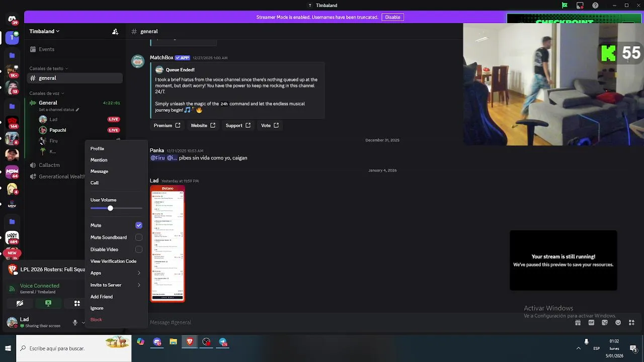This screenshot has width=644, height=362.
Task: Choose Add Friend from the context menu
Action: [116, 297]
